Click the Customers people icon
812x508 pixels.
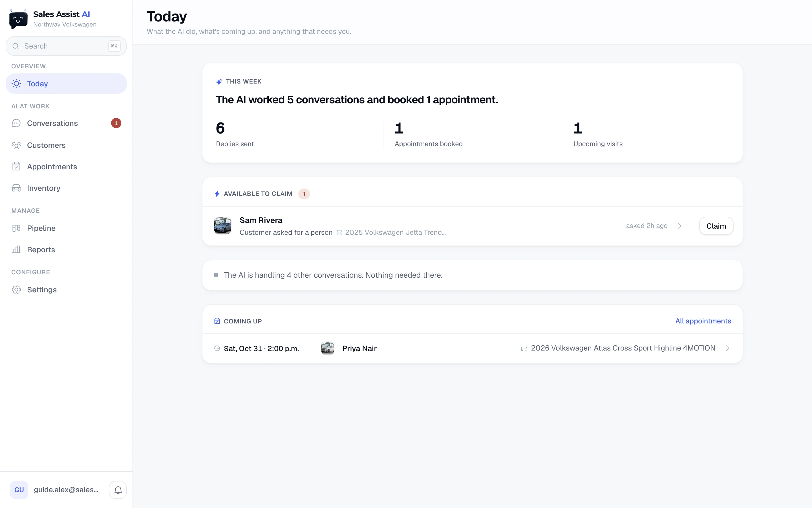point(16,145)
